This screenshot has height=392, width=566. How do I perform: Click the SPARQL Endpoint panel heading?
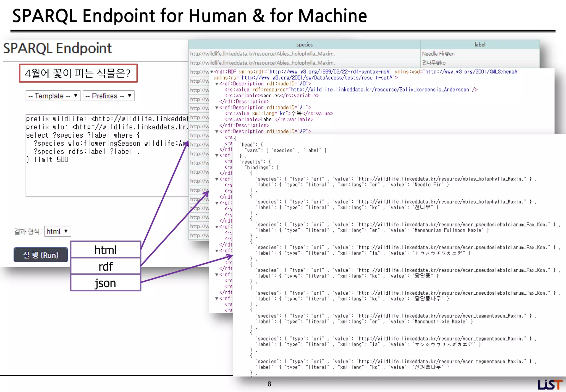[57, 48]
